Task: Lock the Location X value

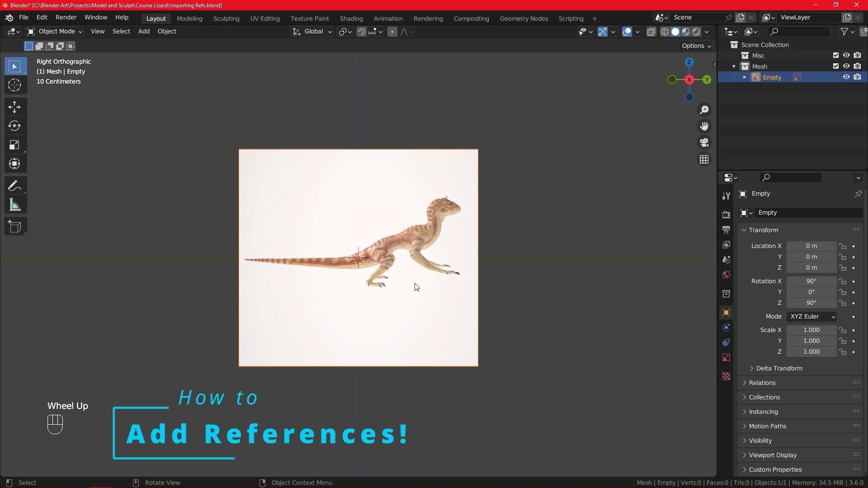Action: point(844,246)
